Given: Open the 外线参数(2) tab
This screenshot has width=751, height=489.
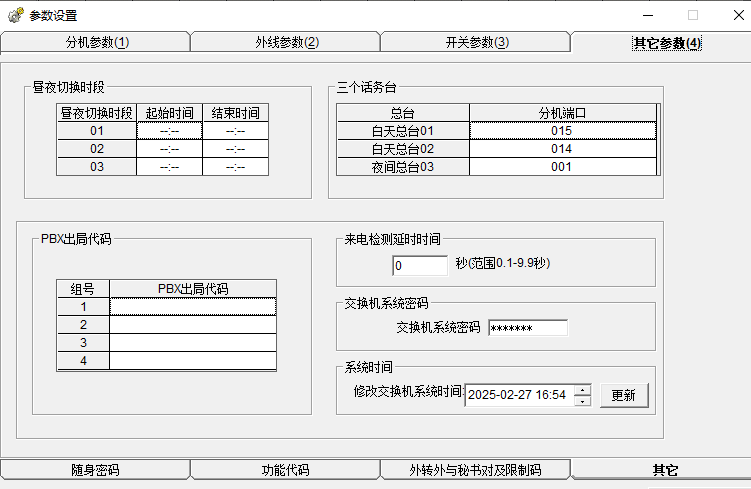Looking at the screenshot, I should click(286, 42).
